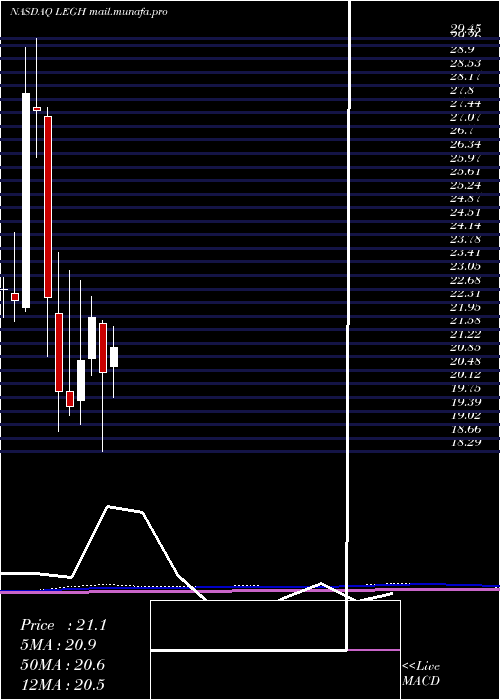
Task: Click the 20.12 price axis label
Action: point(465,375)
